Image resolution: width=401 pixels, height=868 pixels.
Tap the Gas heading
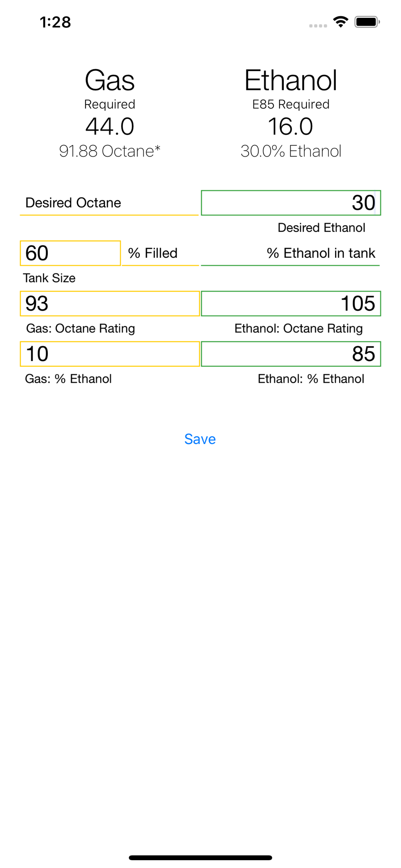pos(110,80)
